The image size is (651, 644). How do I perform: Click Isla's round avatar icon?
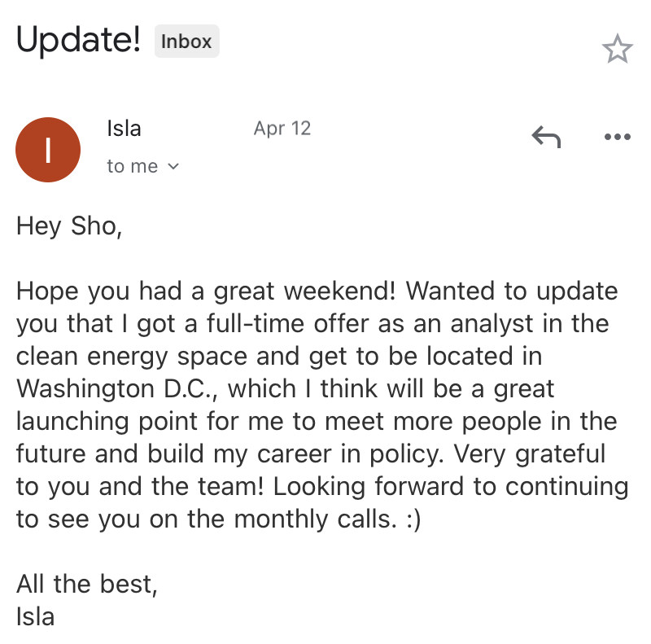48,150
